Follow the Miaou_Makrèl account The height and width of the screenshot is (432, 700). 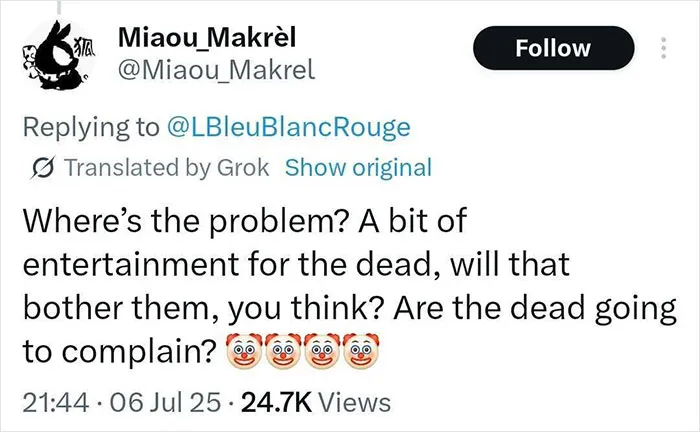pos(554,48)
